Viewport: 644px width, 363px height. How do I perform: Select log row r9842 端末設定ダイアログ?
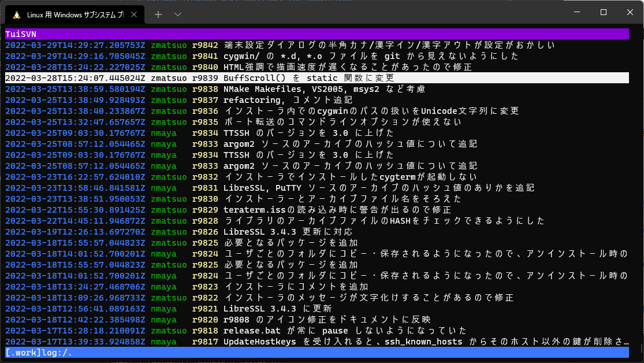click(x=317, y=45)
